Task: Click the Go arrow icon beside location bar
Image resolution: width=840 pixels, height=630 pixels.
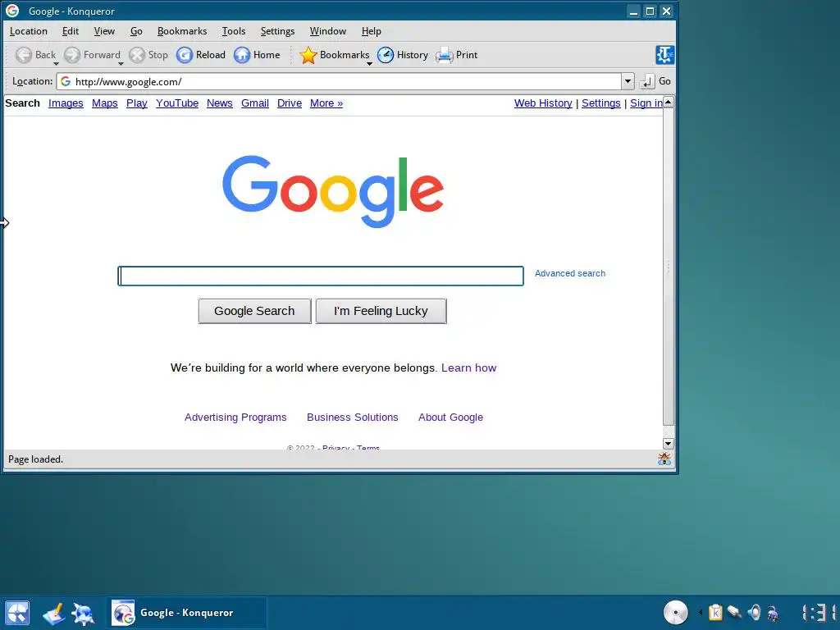Action: point(646,81)
